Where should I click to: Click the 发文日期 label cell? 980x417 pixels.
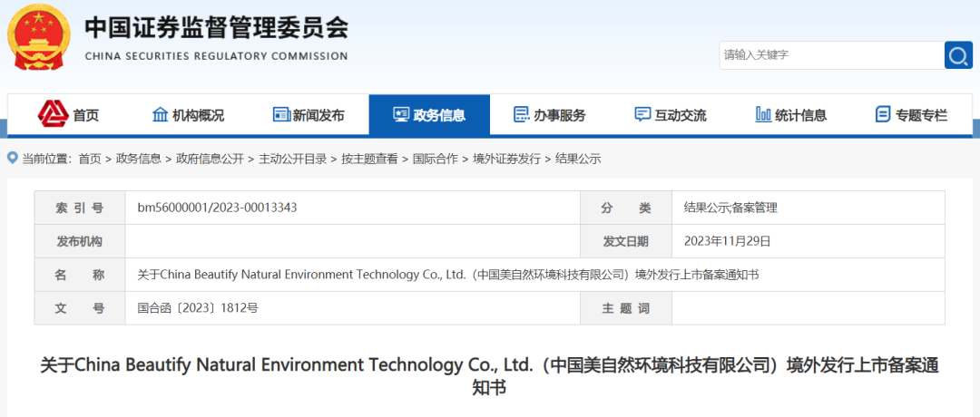tap(625, 241)
